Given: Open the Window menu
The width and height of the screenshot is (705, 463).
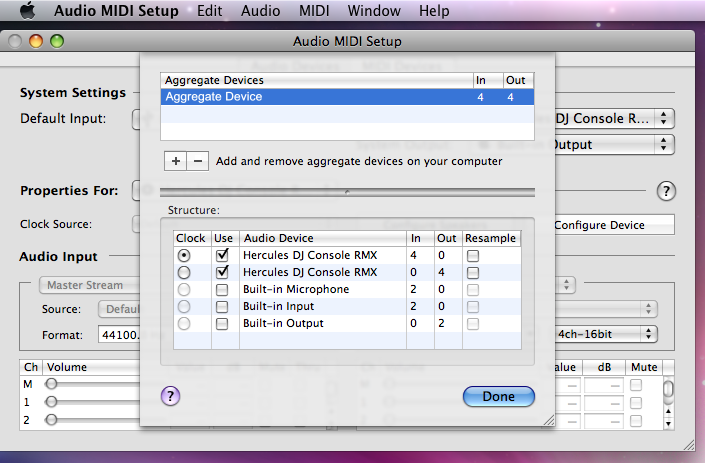Looking at the screenshot, I should (x=374, y=10).
